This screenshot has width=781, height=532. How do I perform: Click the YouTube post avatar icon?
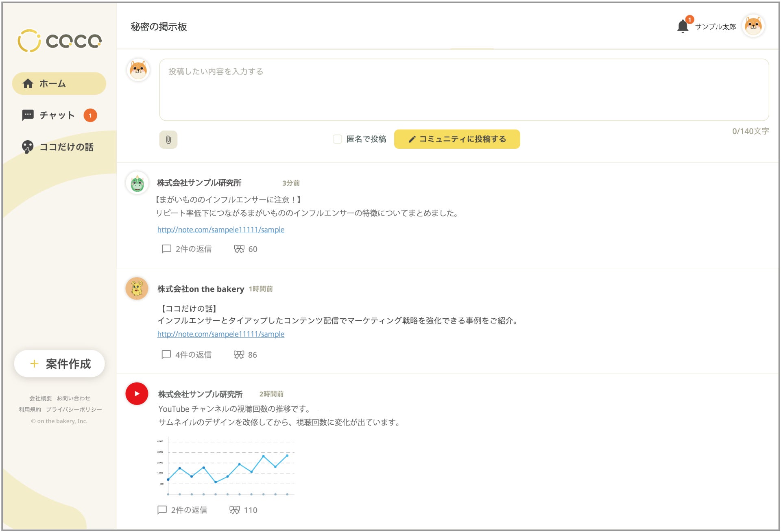click(137, 393)
